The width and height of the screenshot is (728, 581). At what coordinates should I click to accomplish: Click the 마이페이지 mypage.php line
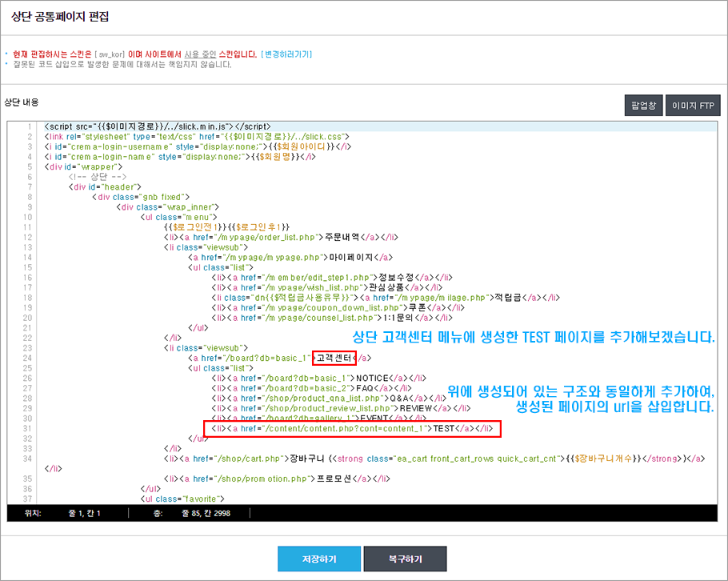290,258
